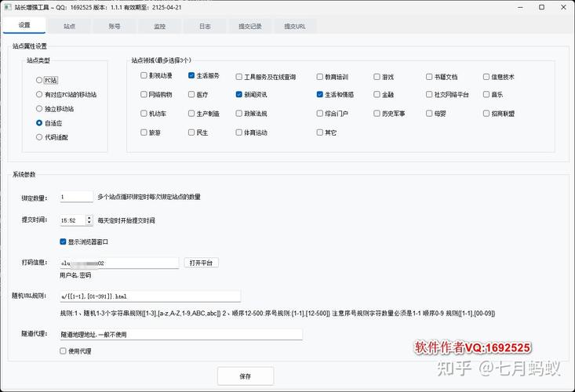Maximize the 站长增强工具 window

click(x=541, y=7)
